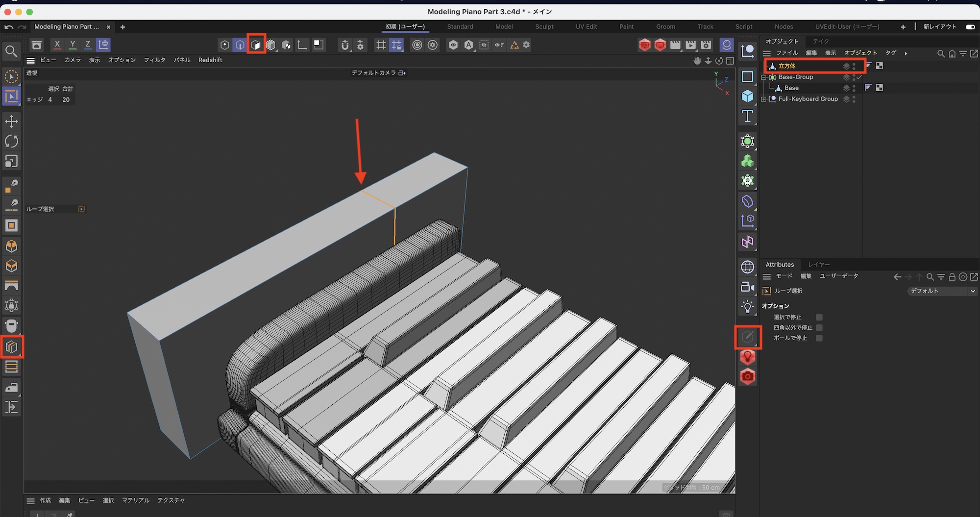The image size is (980, 517).
Task: Click the Text spline tool icon
Action: coord(747,116)
